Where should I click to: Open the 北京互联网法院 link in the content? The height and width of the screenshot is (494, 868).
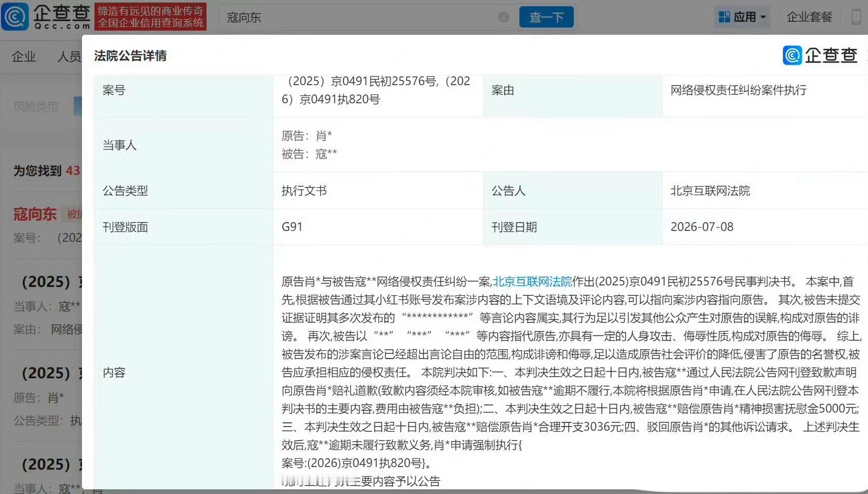(x=532, y=282)
